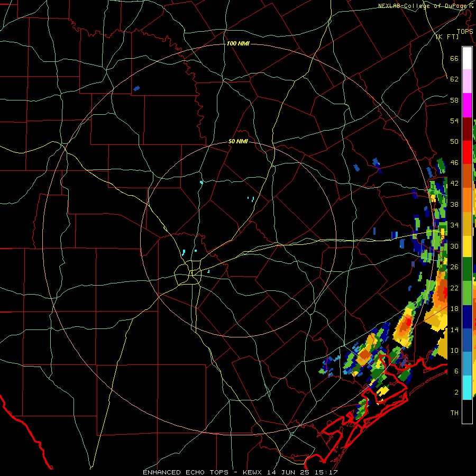
Task: Click the 30 value on the legend scale
Action: 454,246
